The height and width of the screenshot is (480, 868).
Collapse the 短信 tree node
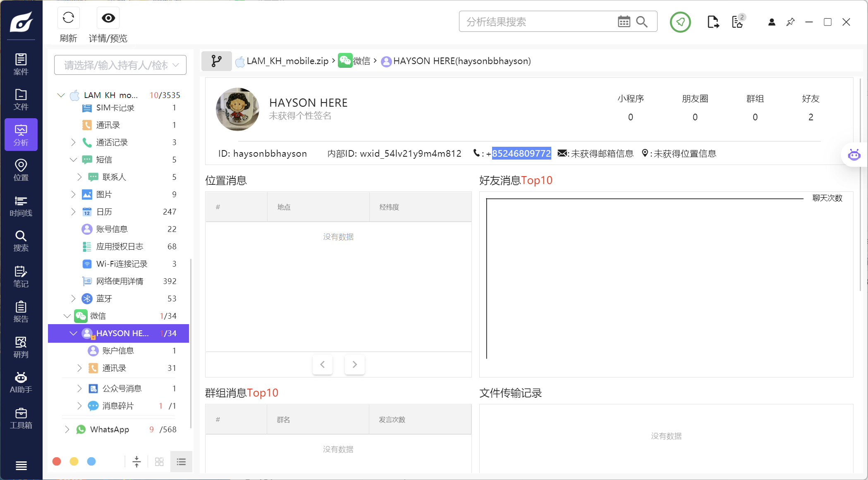[73, 160]
